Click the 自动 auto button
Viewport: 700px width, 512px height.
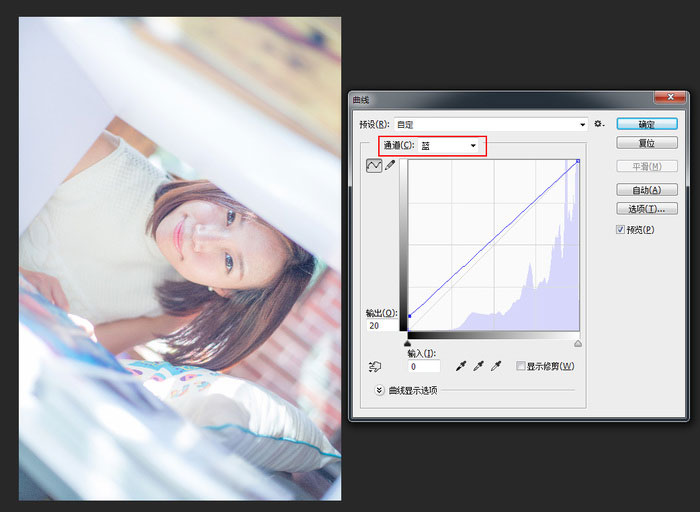pos(647,190)
